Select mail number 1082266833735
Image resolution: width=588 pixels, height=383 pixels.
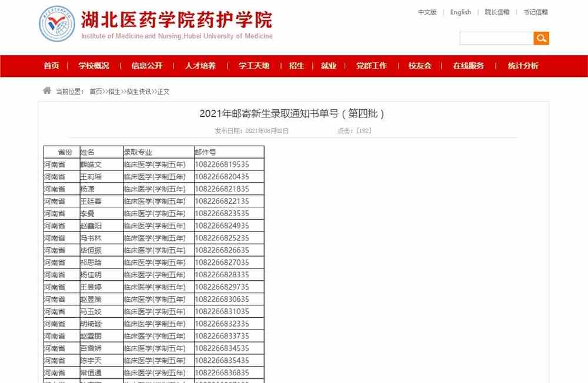(x=222, y=336)
